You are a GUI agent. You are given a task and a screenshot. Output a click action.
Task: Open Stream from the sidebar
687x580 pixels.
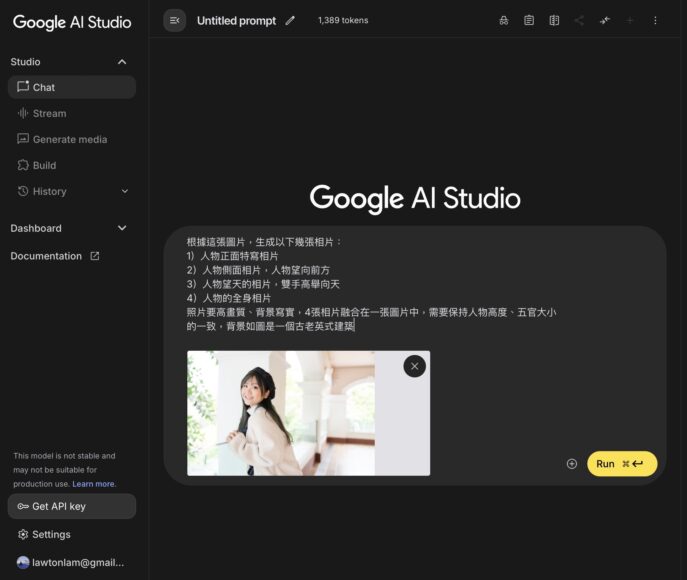coord(49,113)
